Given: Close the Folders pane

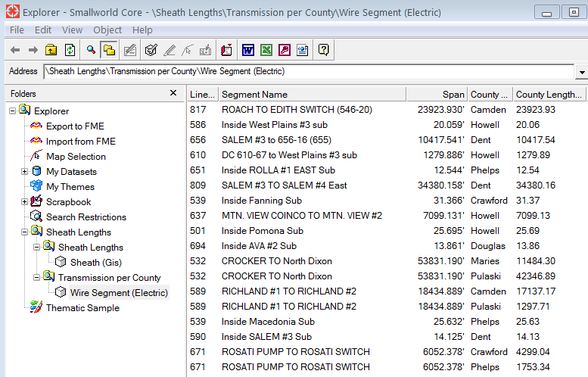Looking at the screenshot, I should click(173, 92).
